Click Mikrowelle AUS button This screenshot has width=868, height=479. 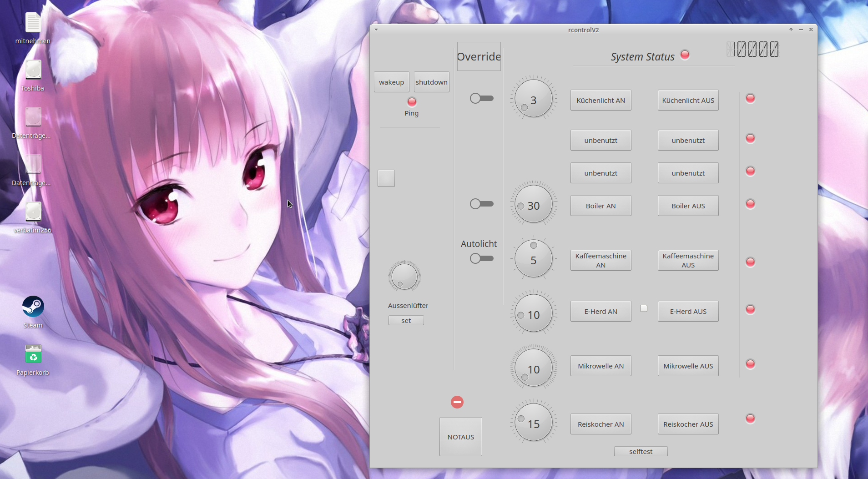688,366
